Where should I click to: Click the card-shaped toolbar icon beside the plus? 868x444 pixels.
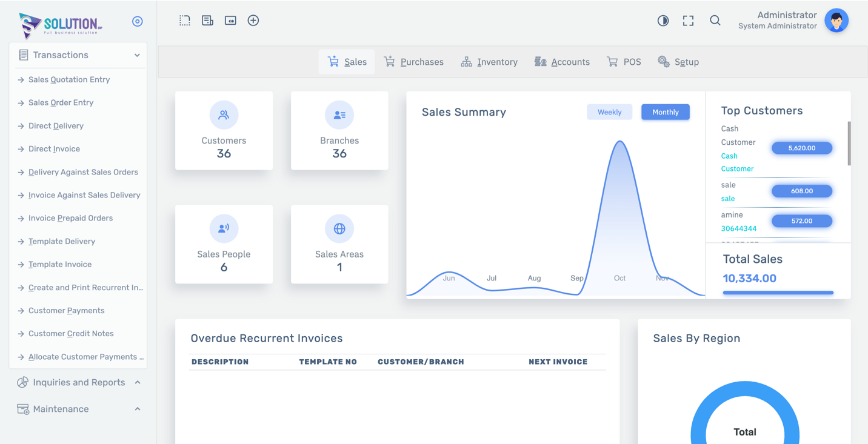[x=230, y=21]
